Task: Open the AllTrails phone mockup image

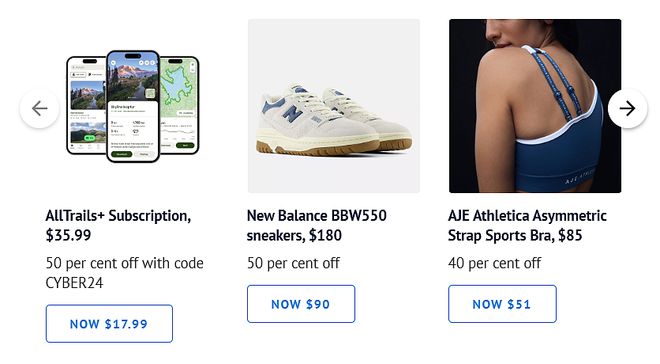Action: click(x=133, y=106)
